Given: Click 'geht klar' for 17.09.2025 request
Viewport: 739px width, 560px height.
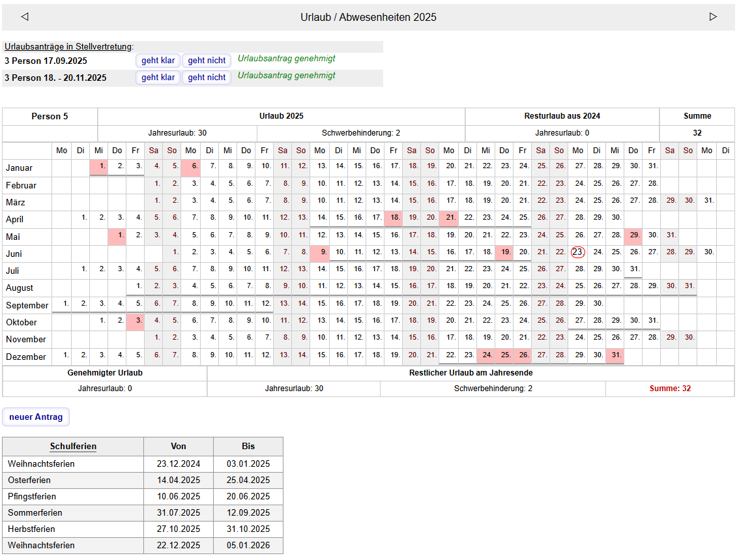Looking at the screenshot, I should pos(158,61).
